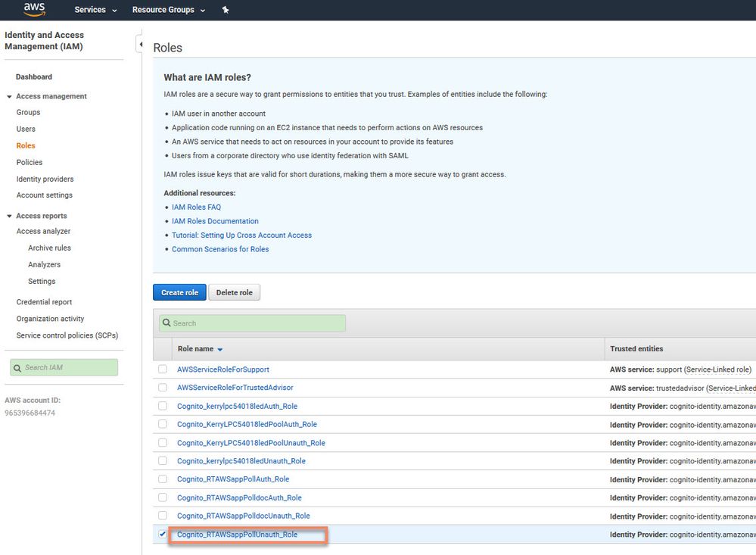Open Users in the sidebar

pyautogui.click(x=26, y=129)
